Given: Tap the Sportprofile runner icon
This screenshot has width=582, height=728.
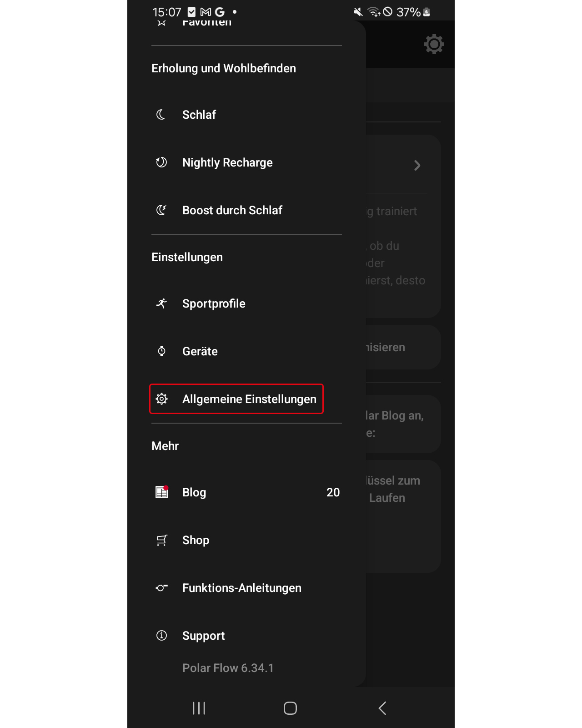Looking at the screenshot, I should click(x=161, y=303).
